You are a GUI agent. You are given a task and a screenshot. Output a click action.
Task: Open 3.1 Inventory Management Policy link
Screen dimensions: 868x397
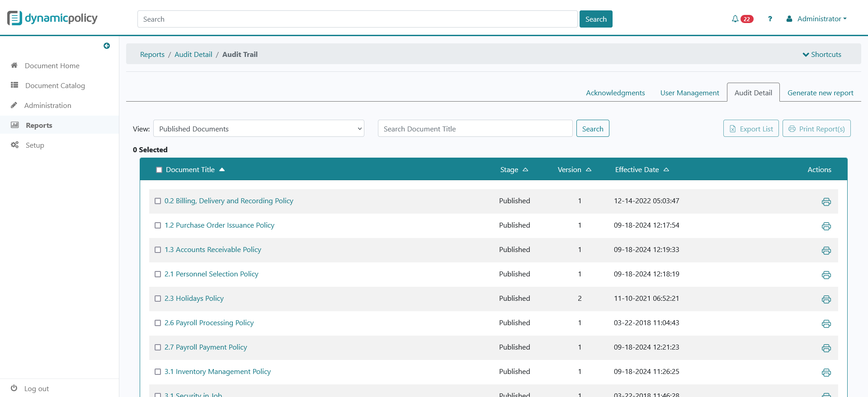coord(217,372)
